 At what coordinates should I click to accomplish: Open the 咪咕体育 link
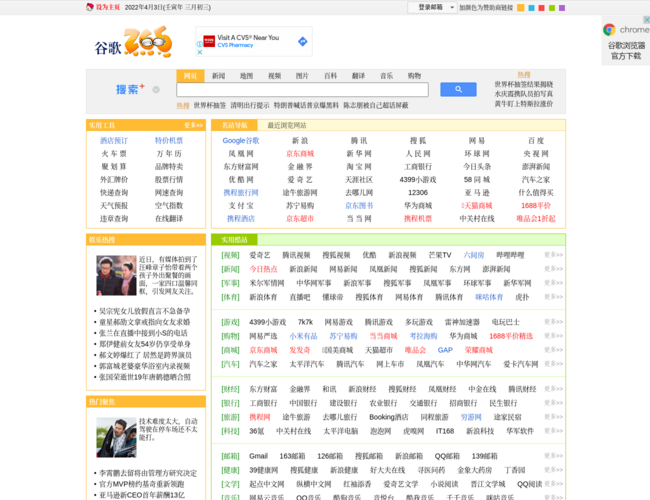click(489, 297)
